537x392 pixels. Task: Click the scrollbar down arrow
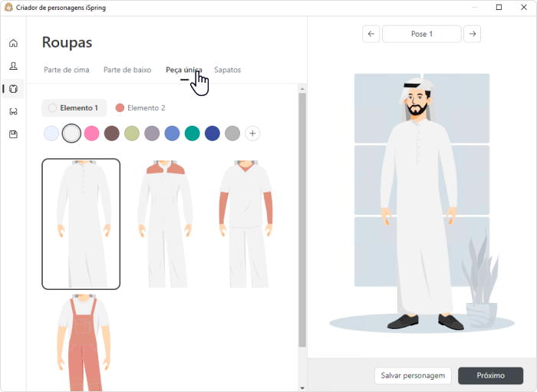pyautogui.click(x=302, y=388)
